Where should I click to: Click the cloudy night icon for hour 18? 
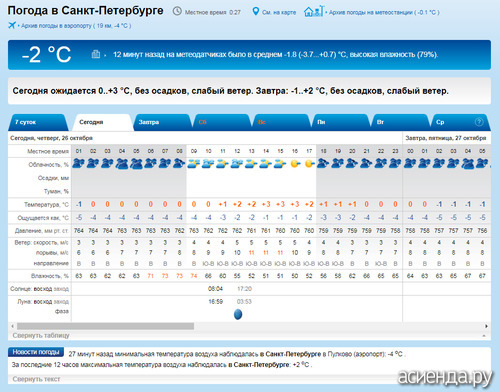click(x=323, y=164)
